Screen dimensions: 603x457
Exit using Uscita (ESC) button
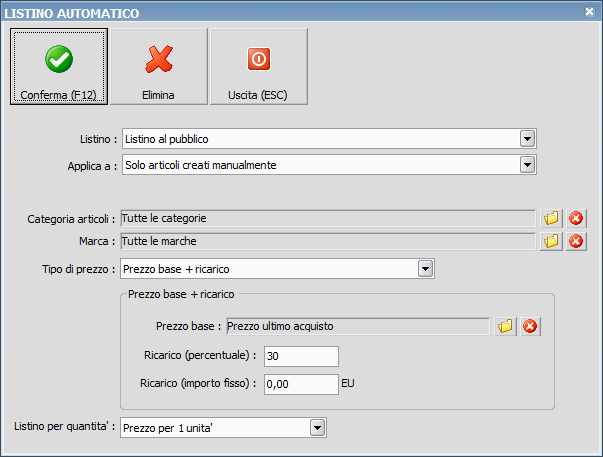pyautogui.click(x=258, y=66)
